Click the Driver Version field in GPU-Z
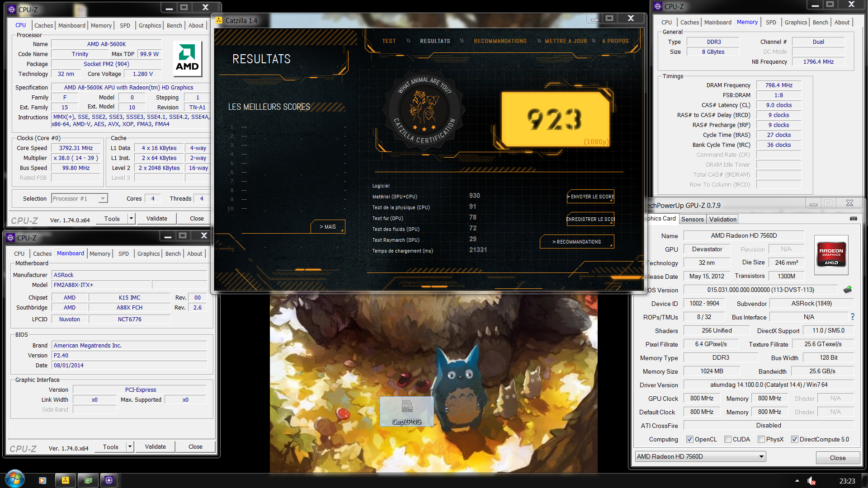Image resolution: width=868 pixels, height=488 pixels. pyautogui.click(x=769, y=385)
